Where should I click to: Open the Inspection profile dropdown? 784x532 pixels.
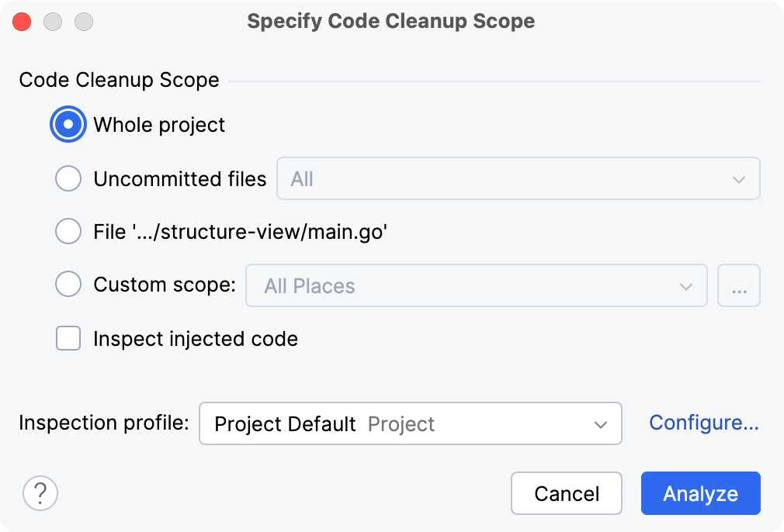click(x=410, y=423)
